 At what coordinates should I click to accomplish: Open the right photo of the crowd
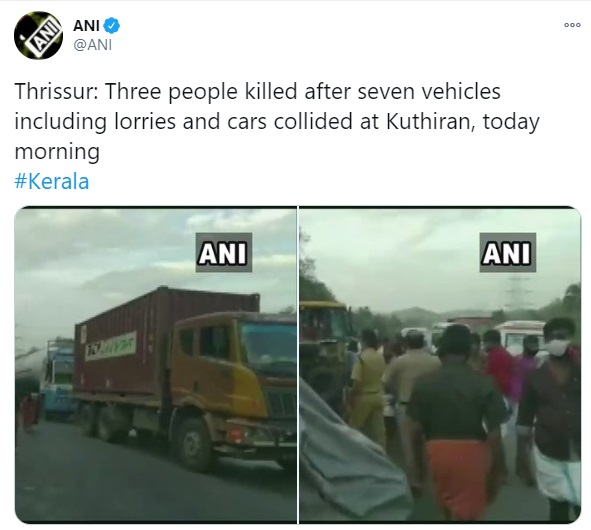tap(440, 365)
